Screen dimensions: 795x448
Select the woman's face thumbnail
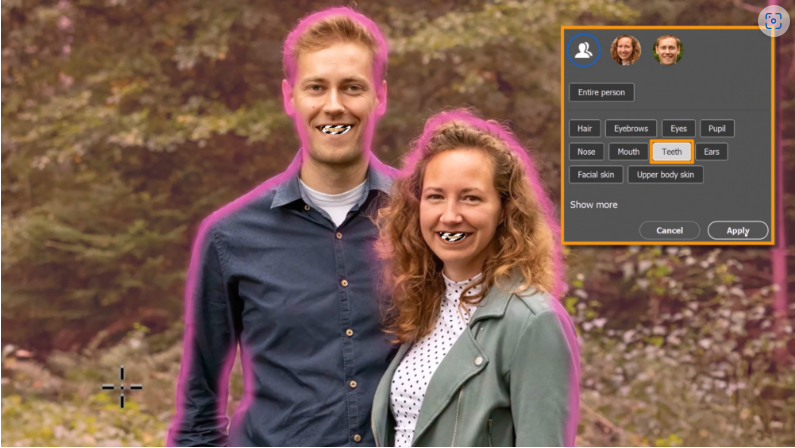tap(625, 50)
